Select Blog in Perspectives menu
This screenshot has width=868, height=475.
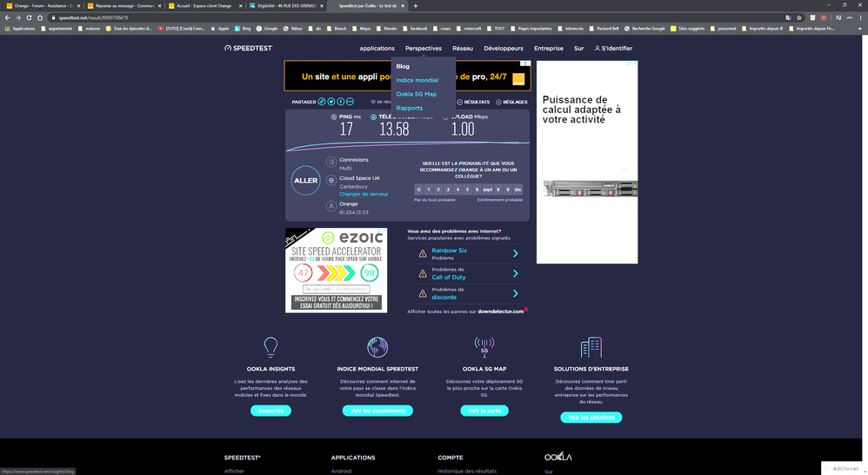coord(403,66)
